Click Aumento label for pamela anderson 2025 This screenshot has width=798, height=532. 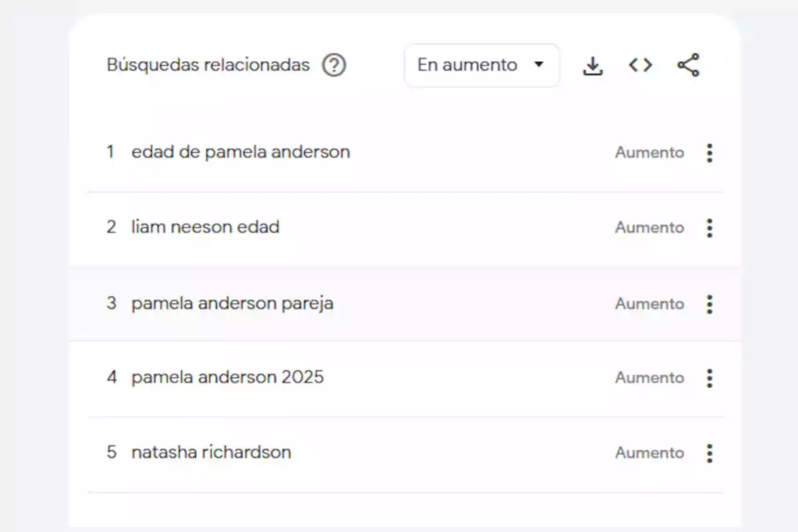(649, 378)
